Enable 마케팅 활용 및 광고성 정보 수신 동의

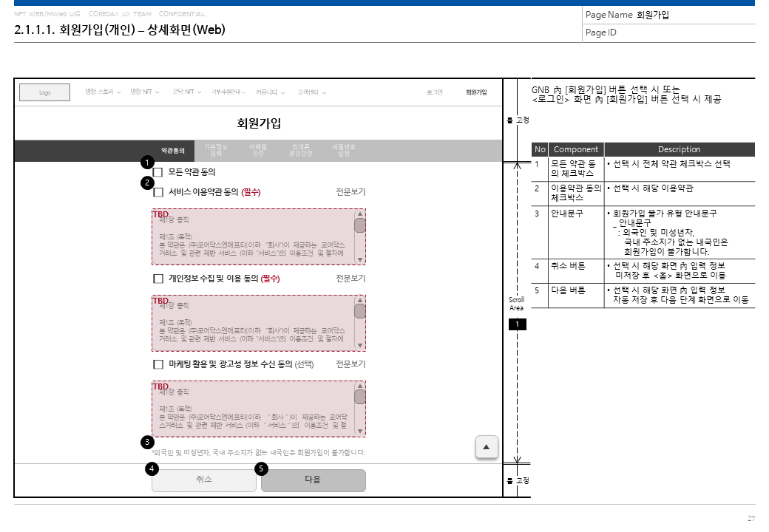[x=158, y=364]
